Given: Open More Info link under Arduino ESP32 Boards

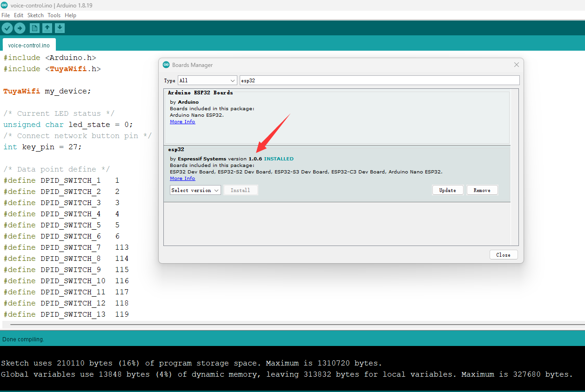Looking at the screenshot, I should (182, 122).
